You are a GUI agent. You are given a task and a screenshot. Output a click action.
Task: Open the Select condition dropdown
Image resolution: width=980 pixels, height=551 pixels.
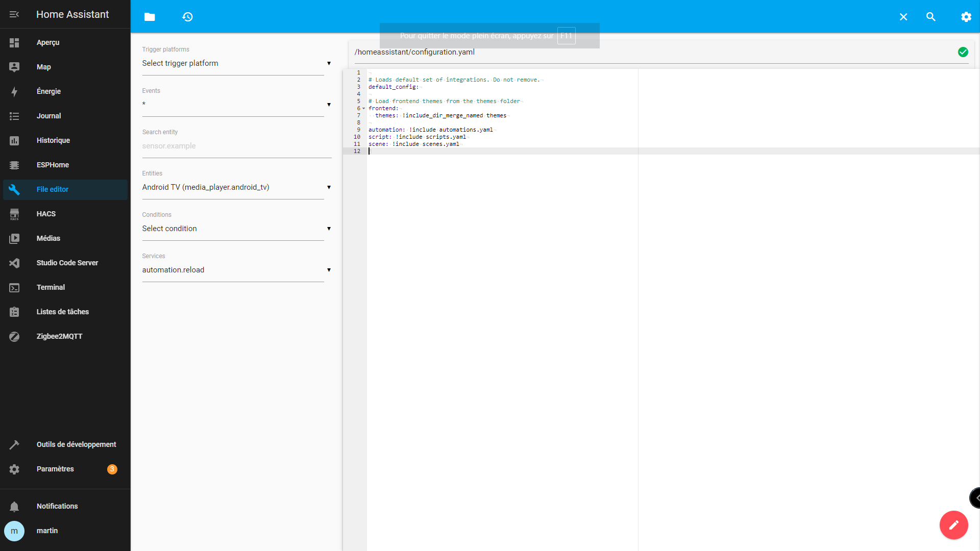pyautogui.click(x=236, y=229)
